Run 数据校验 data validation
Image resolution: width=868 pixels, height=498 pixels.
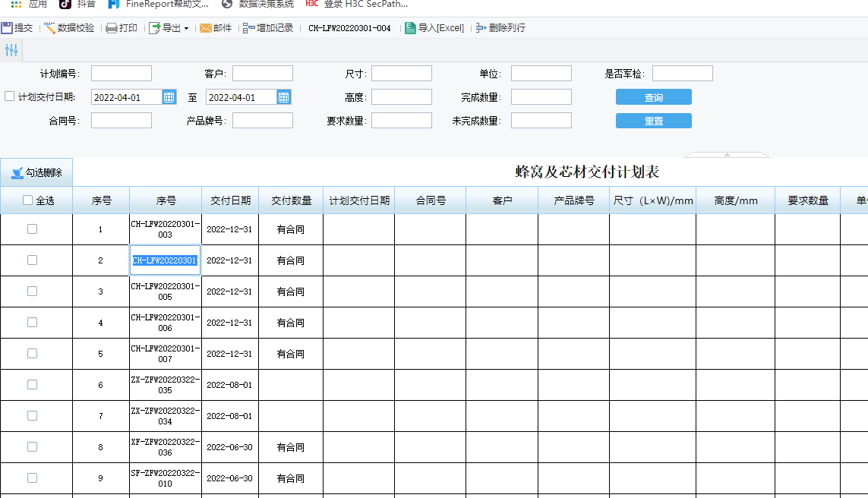click(69, 27)
